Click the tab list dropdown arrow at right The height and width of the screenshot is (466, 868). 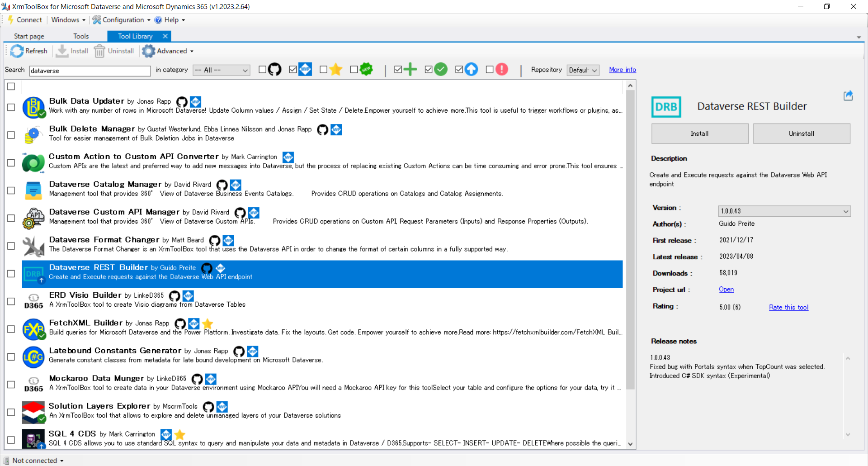coord(859,37)
